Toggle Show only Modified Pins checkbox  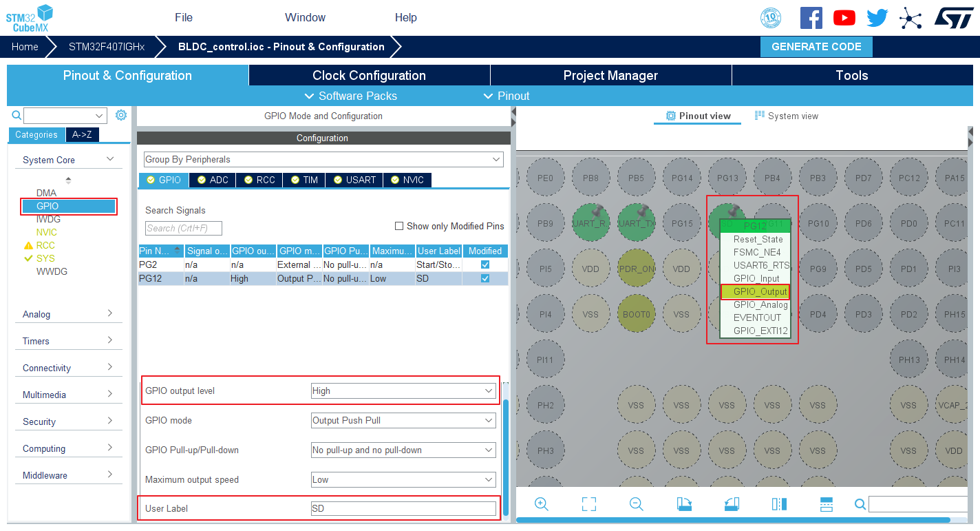[x=399, y=226]
